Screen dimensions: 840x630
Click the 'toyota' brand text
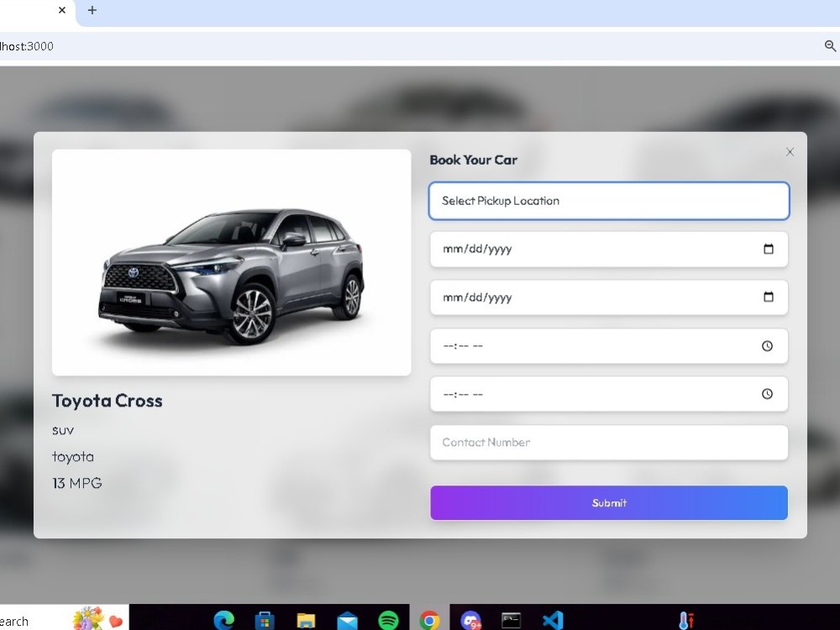[x=73, y=456]
